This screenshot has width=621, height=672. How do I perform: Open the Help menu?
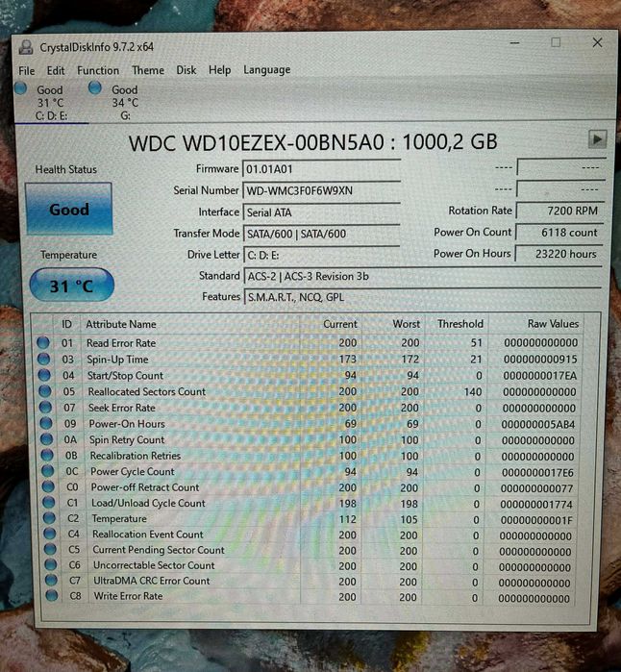click(220, 70)
